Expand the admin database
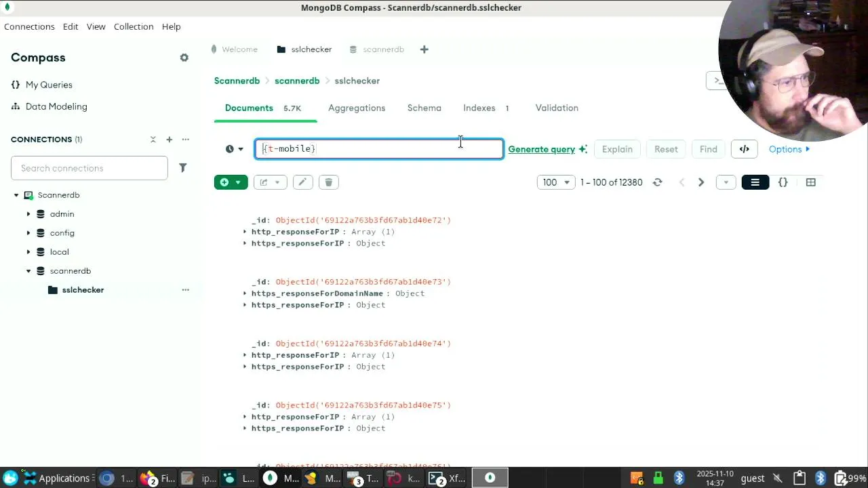This screenshot has width=868, height=488. point(28,214)
